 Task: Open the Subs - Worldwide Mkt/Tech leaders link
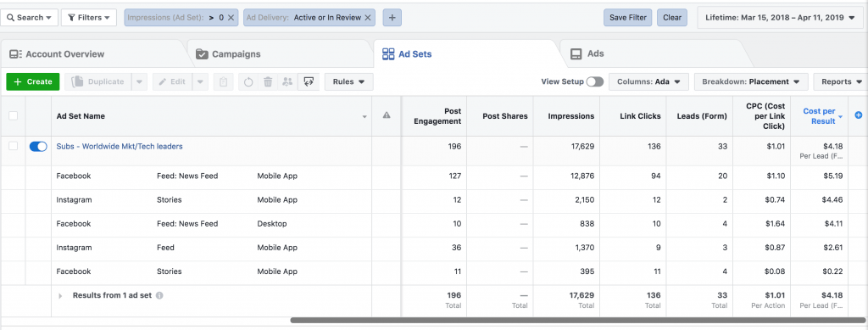[120, 146]
